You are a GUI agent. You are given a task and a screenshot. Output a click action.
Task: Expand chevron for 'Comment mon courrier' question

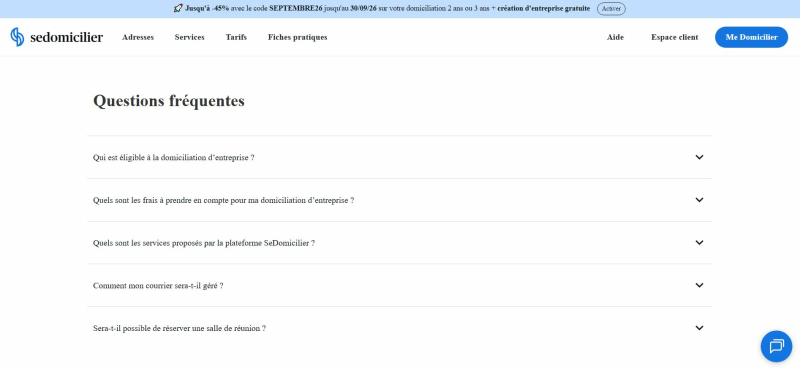pyautogui.click(x=699, y=285)
